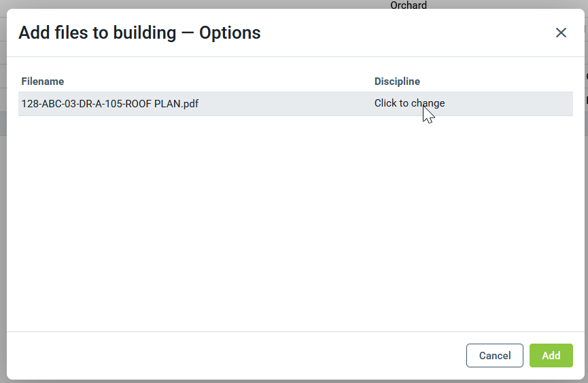The width and height of the screenshot is (588, 383).
Task: Open the 'Click to change' discipline selector
Action: (x=409, y=104)
